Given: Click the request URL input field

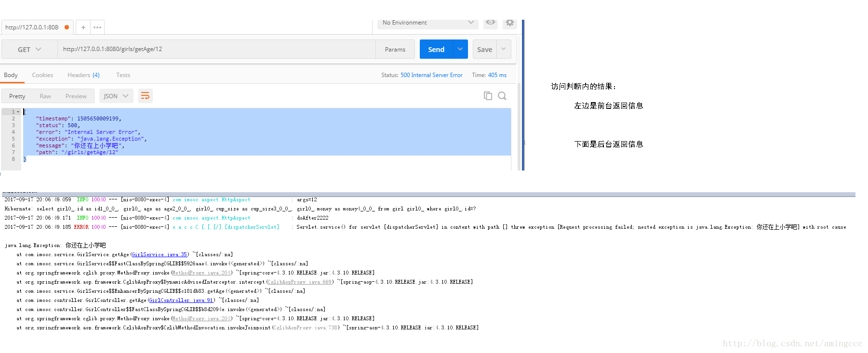Looking at the screenshot, I should (x=216, y=49).
